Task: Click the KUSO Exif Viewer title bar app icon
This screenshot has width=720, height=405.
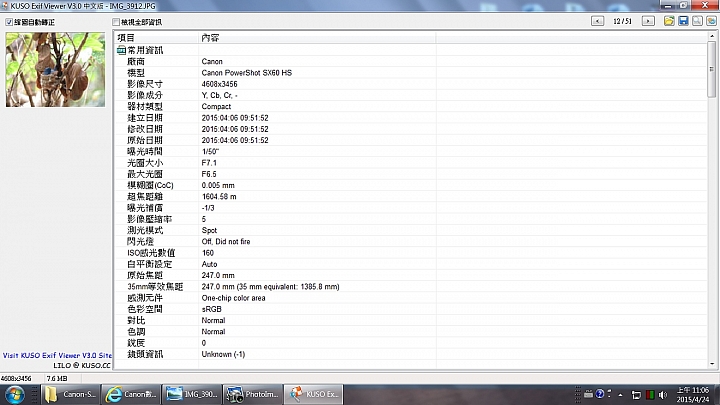Action: (x=5, y=6)
